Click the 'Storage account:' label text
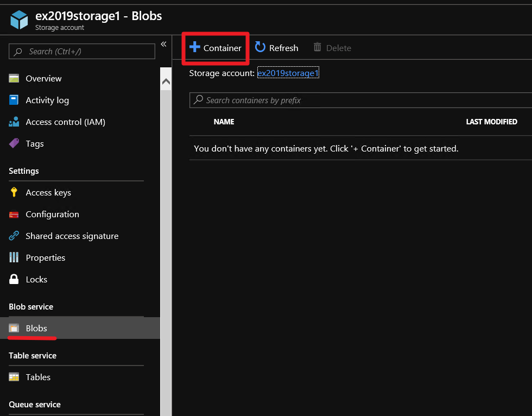The height and width of the screenshot is (416, 532). click(222, 73)
